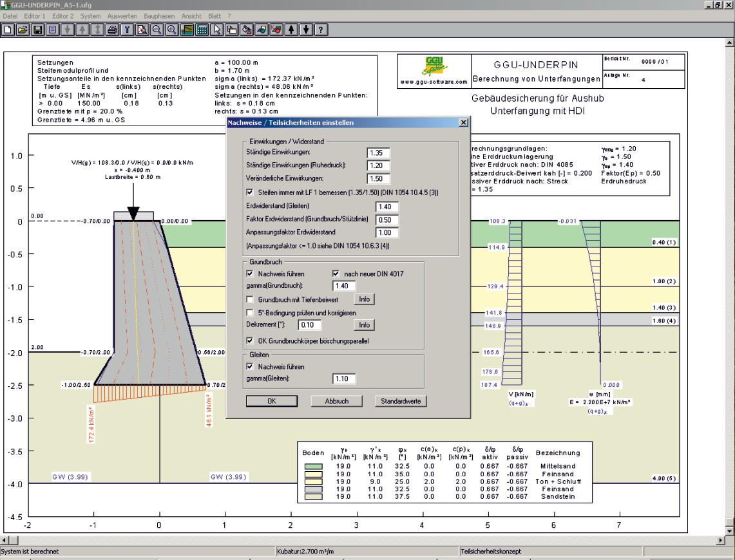Click the greyed-out up arrow toolbar icon

point(82,30)
